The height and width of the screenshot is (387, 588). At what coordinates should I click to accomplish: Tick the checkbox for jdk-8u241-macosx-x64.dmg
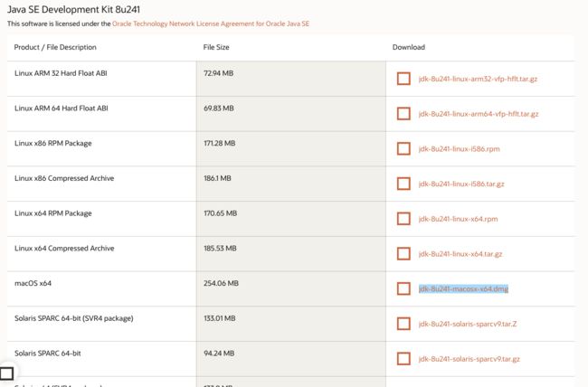pyautogui.click(x=403, y=288)
